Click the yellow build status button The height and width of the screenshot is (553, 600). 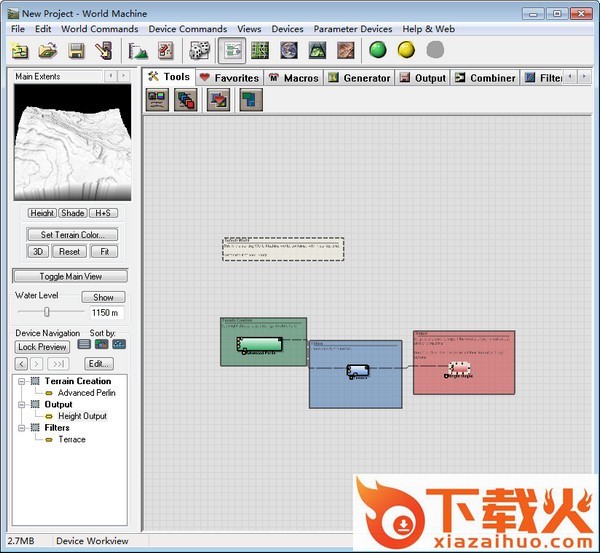coord(406,50)
